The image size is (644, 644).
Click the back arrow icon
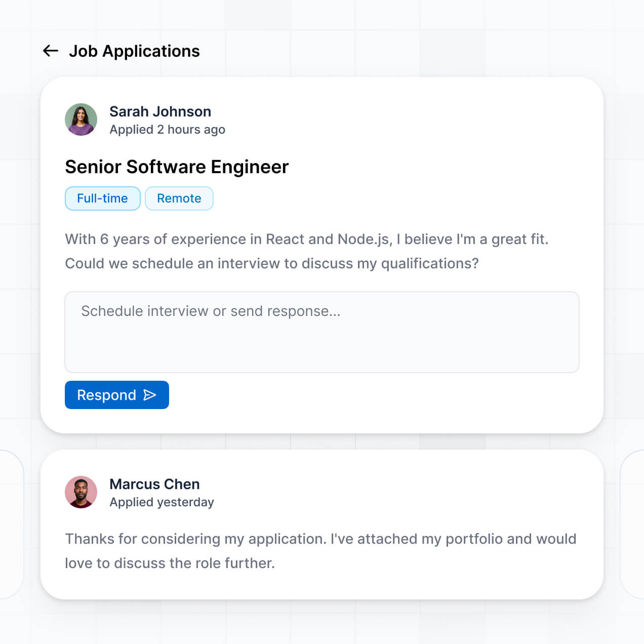point(50,51)
